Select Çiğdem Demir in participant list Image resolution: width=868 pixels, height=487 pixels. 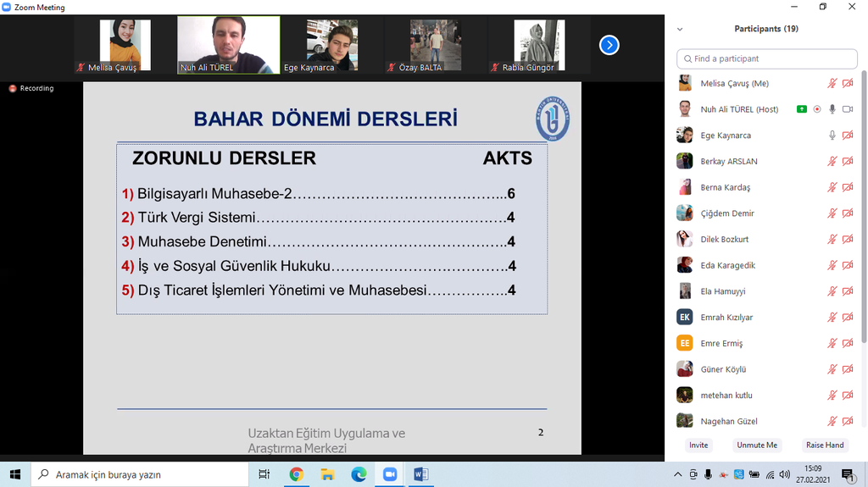pos(726,213)
